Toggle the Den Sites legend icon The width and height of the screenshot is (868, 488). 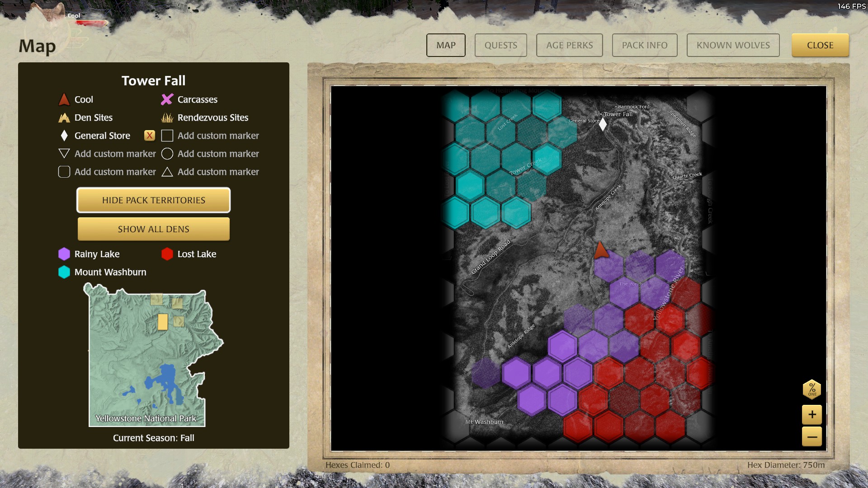[64, 117]
